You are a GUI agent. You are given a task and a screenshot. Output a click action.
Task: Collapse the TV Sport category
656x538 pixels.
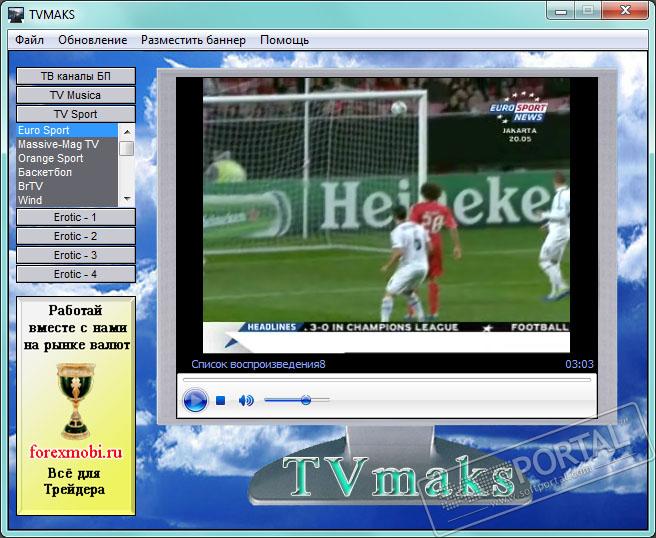[x=76, y=114]
